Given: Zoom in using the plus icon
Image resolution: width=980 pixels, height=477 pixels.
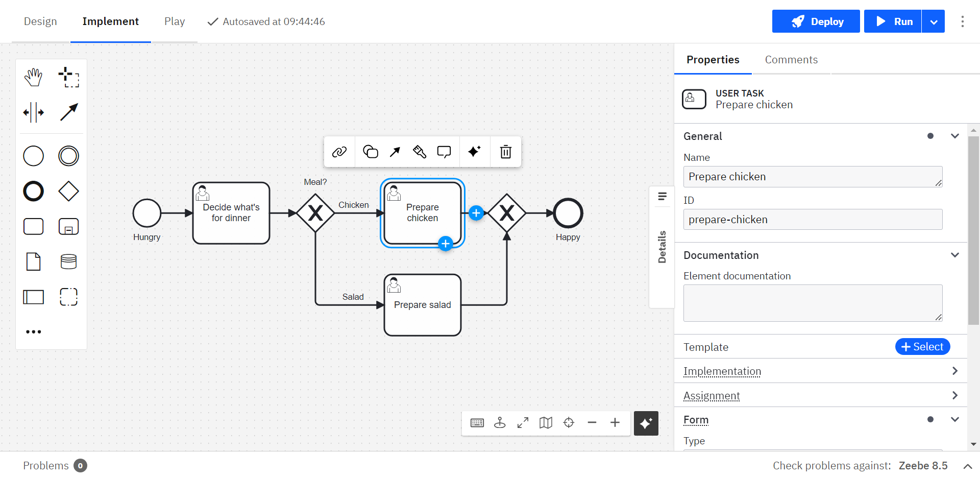Looking at the screenshot, I should click(615, 423).
